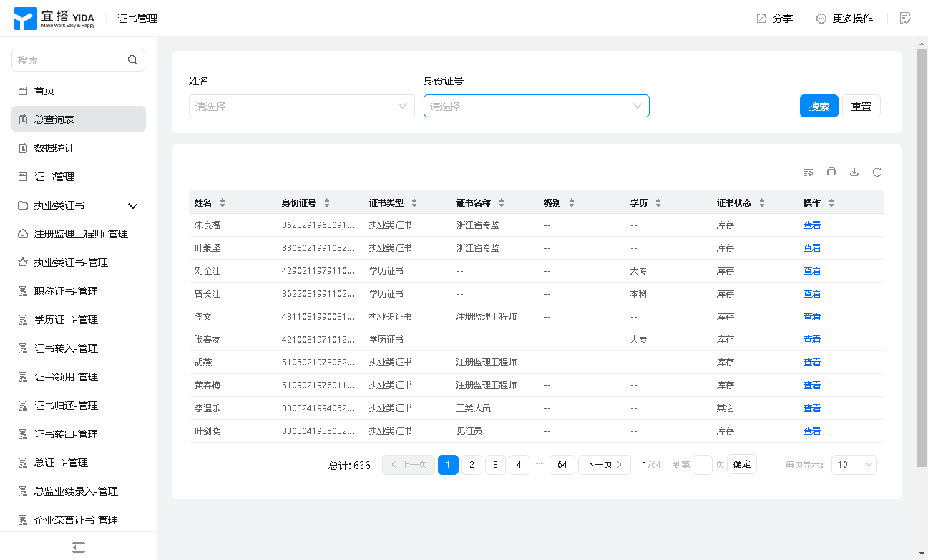Open the 姓名 filter dropdown
The image size is (928, 560).
point(302,106)
